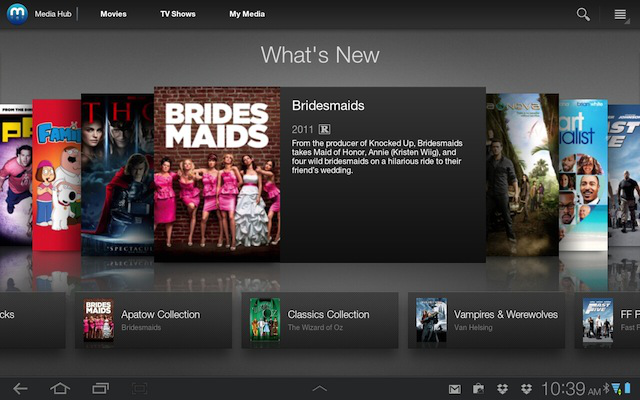Open the second Dropbox notification icon

pyautogui.click(x=527, y=389)
